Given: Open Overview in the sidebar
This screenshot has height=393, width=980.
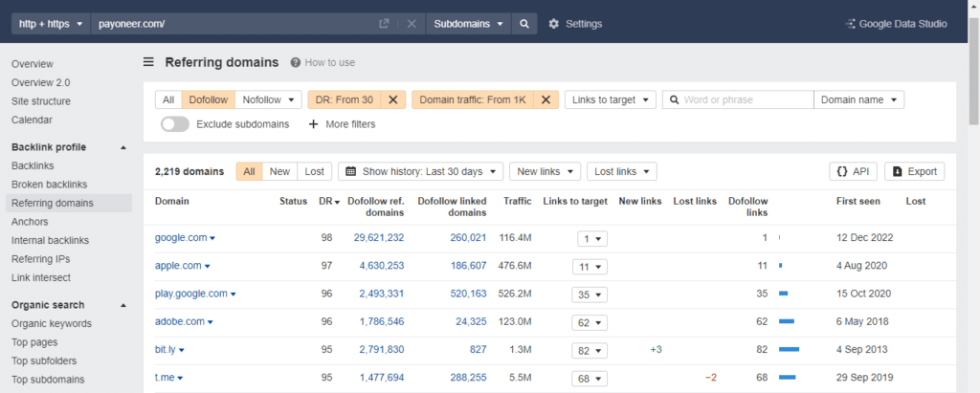Looking at the screenshot, I should coord(33,64).
